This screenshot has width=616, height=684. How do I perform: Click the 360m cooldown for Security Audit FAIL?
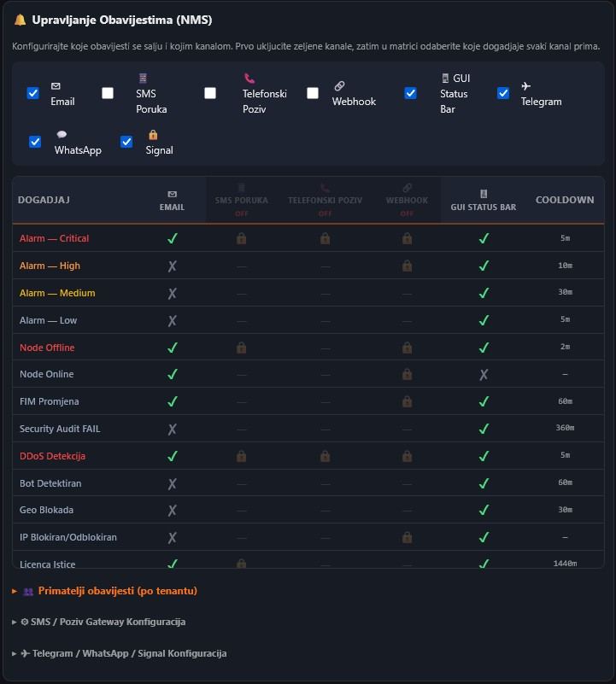point(565,429)
